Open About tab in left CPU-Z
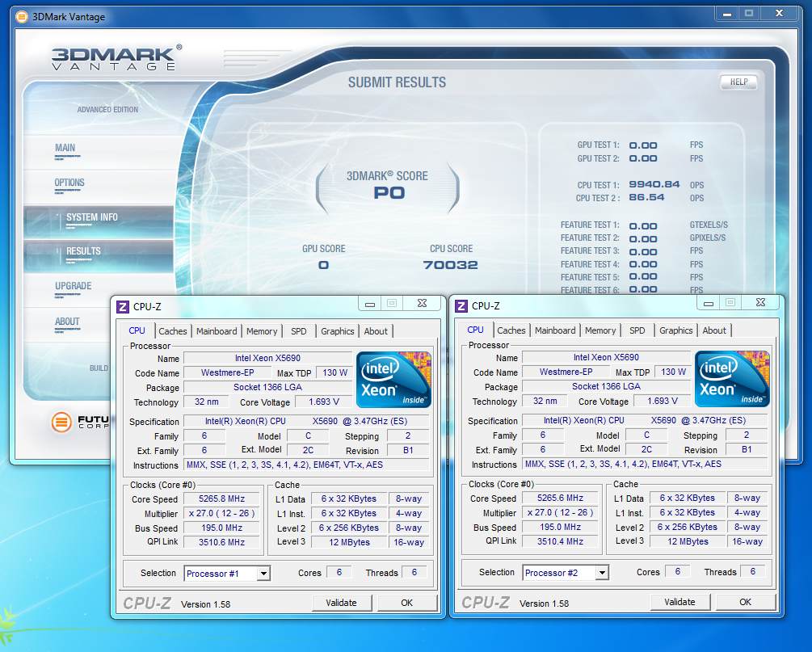812x652 pixels. pos(376,331)
